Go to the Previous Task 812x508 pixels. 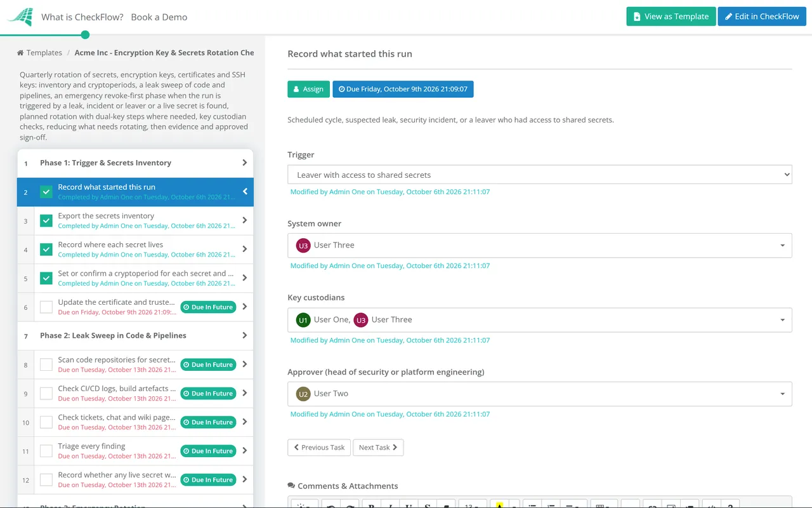(x=319, y=447)
